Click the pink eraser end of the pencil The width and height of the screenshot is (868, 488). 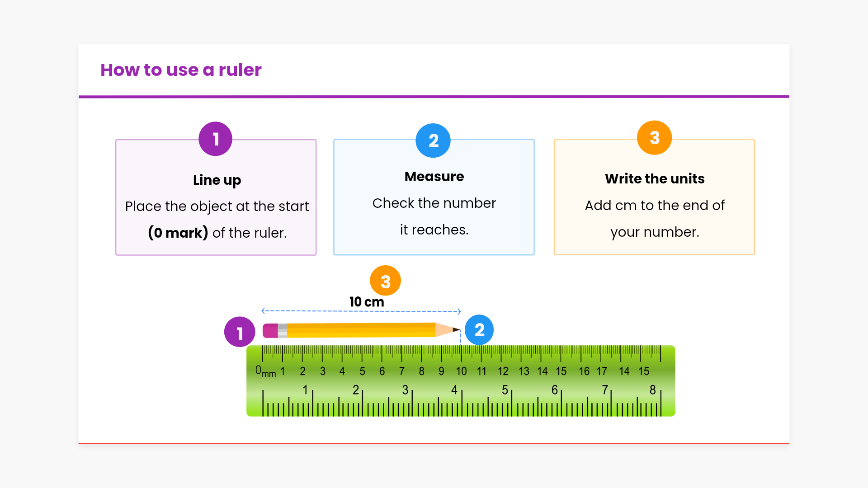point(270,330)
